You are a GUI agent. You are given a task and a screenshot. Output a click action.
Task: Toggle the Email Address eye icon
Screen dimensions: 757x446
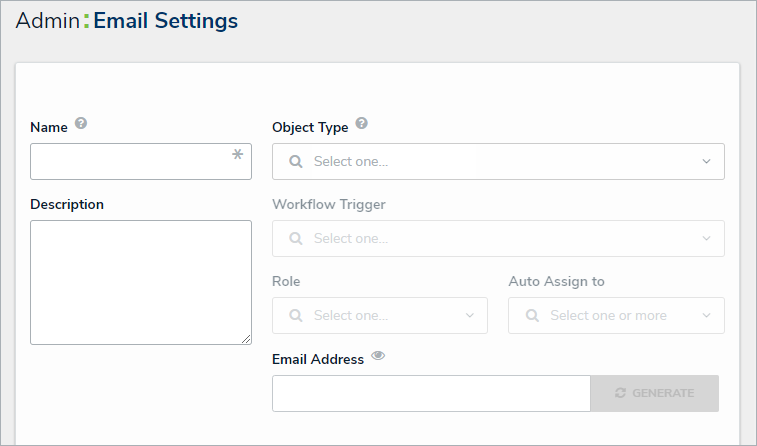(x=377, y=356)
